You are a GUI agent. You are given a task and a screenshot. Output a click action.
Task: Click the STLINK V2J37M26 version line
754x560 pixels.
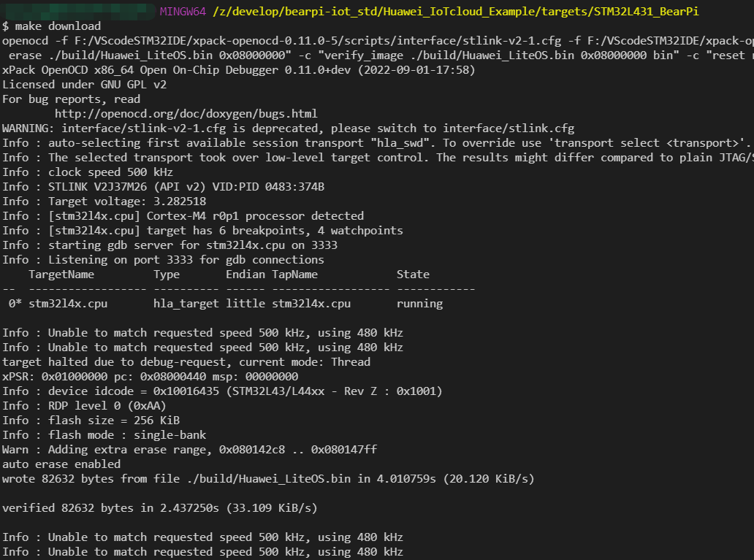coord(163,187)
